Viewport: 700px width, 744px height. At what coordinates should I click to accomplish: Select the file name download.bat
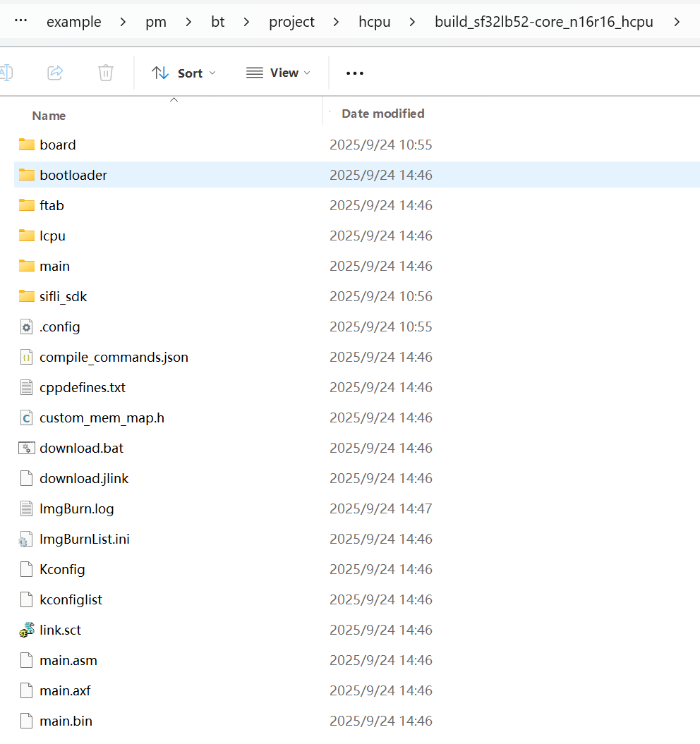(x=82, y=448)
